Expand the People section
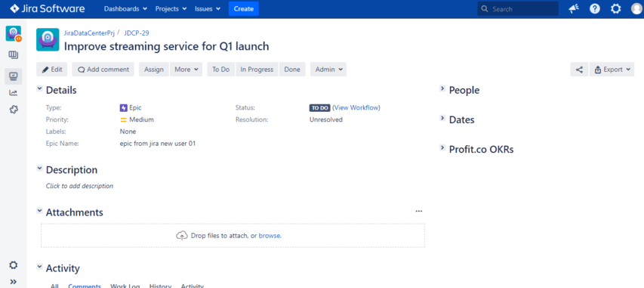 (442, 89)
